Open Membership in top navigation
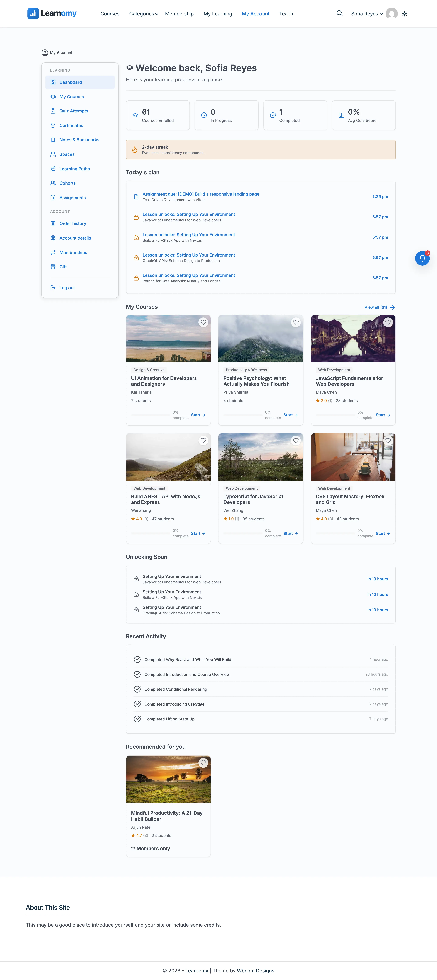 179,14
